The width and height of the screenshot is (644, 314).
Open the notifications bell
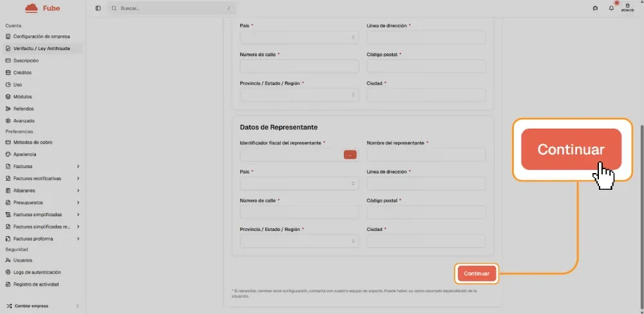click(x=611, y=8)
